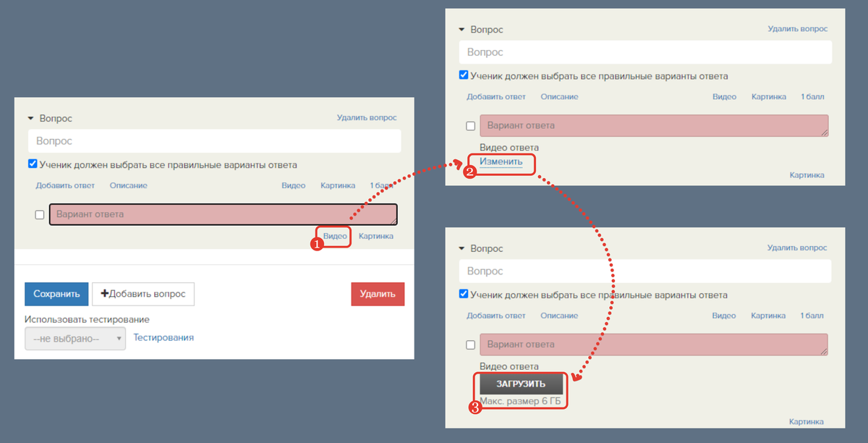Click Добавить ответ in the Сохранить panel
The image size is (868, 443).
(x=65, y=185)
